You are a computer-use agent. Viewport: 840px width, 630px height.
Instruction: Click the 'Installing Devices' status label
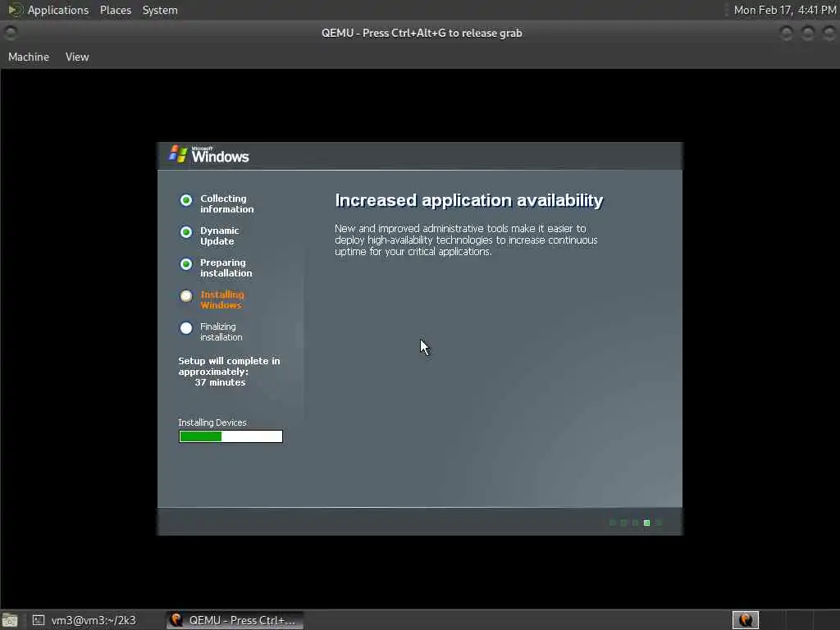coord(212,422)
